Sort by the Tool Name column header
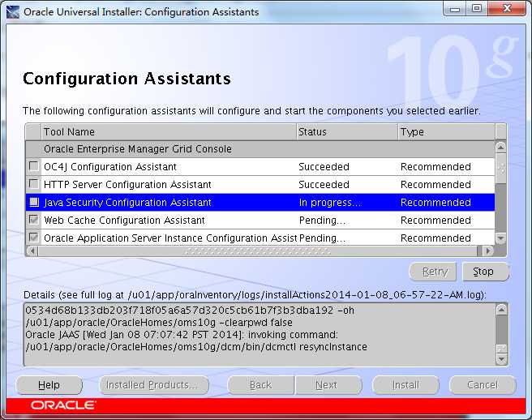 [x=169, y=131]
